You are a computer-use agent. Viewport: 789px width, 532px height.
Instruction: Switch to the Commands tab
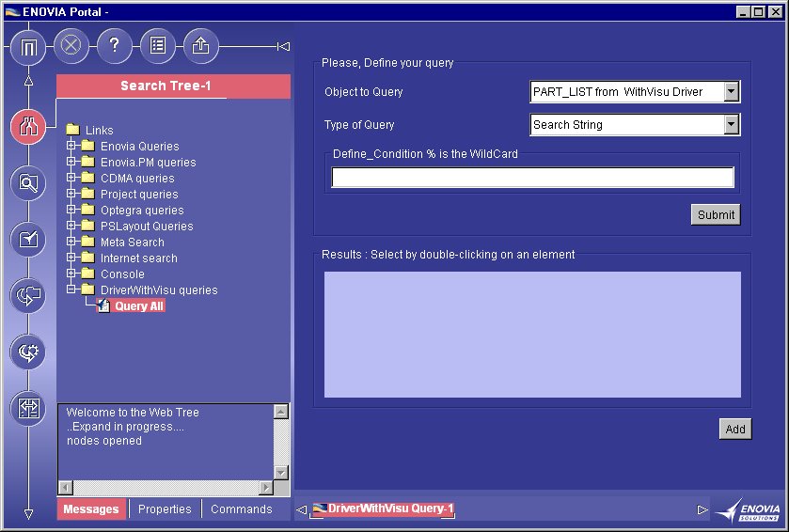(242, 509)
